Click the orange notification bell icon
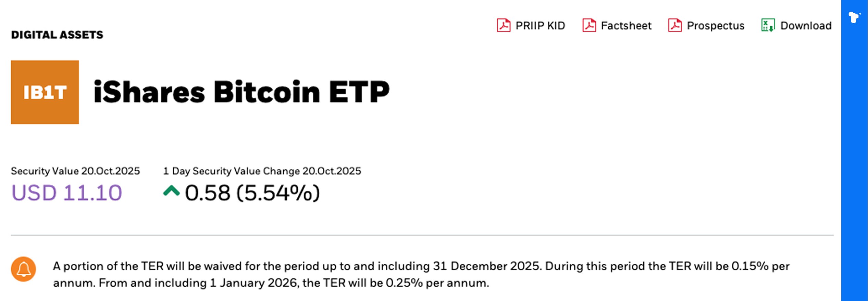Screen dimensions: 868x301 (x=23, y=269)
